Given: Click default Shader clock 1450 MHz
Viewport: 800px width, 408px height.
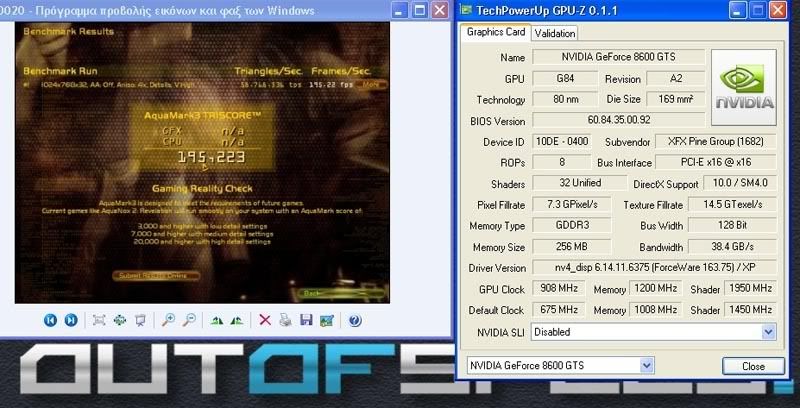Looking at the screenshot, I should 750,310.
